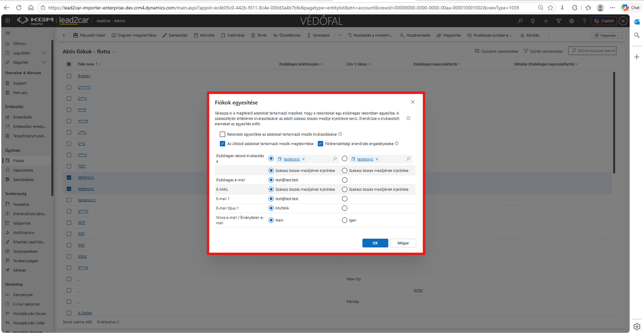
Task: Expand Rögzített in the sidebar
Action: [x=44, y=62]
